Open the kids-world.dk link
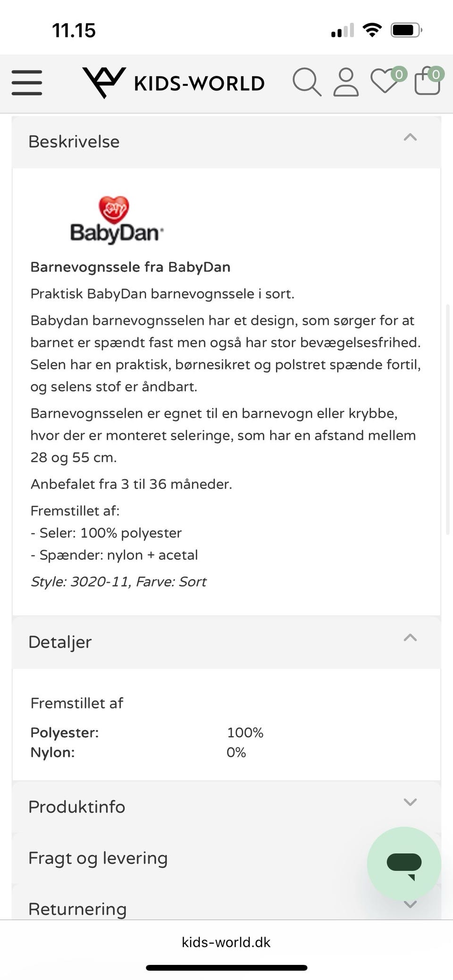The image size is (453, 980). pyautogui.click(x=226, y=942)
